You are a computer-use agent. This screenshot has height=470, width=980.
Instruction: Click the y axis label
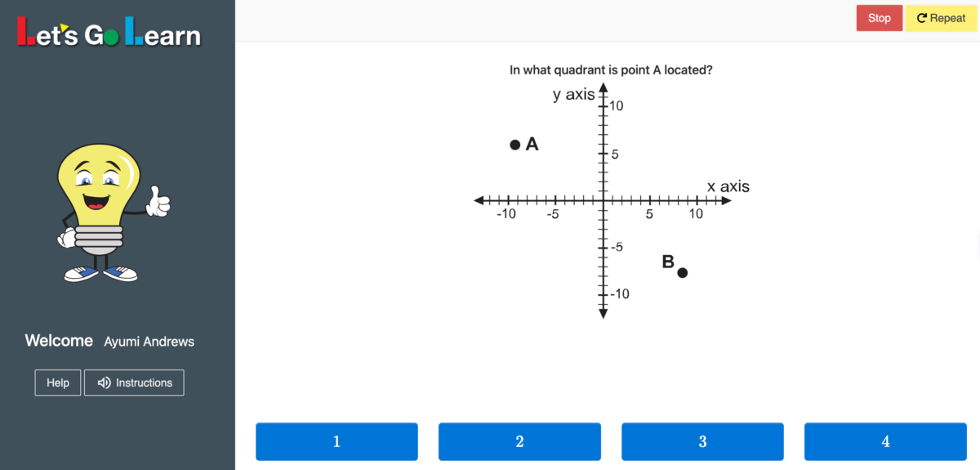click(x=573, y=95)
